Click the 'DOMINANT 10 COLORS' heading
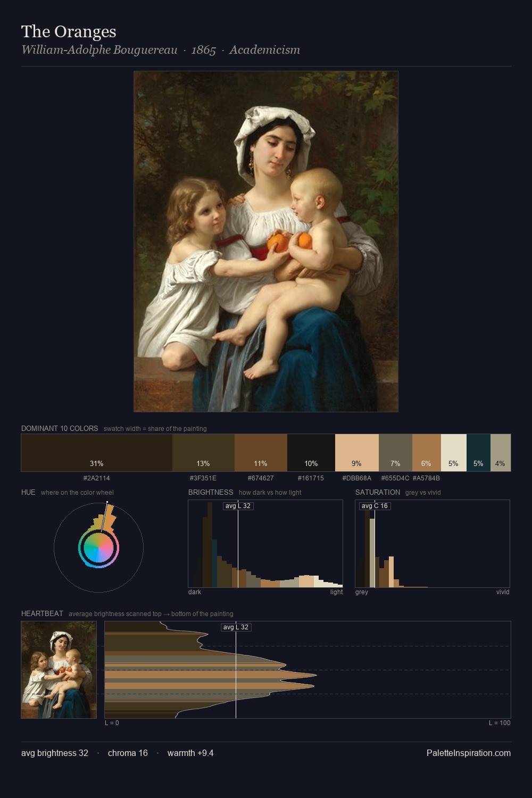Screen dimensions: 532x798 60,428
